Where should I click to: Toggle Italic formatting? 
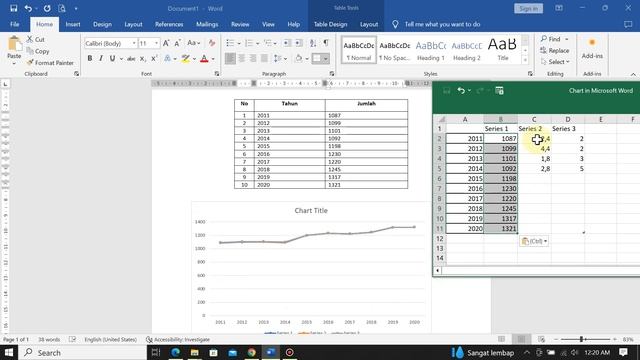tap(101, 59)
